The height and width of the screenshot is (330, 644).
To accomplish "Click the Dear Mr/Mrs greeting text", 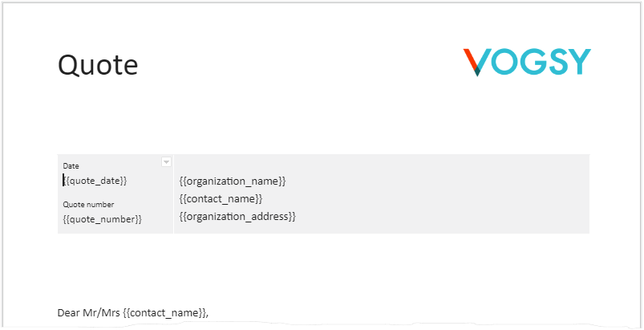I will point(89,313).
